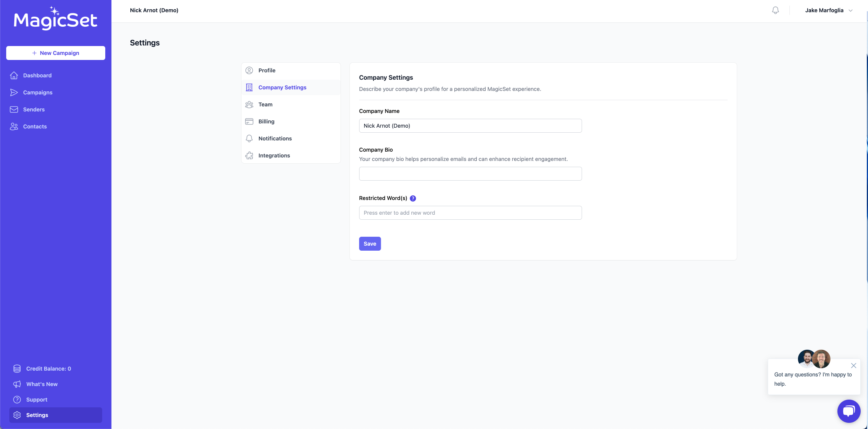This screenshot has height=429, width=868.
Task: Click the Notifications bell icon in settings menu
Action: [x=249, y=138]
